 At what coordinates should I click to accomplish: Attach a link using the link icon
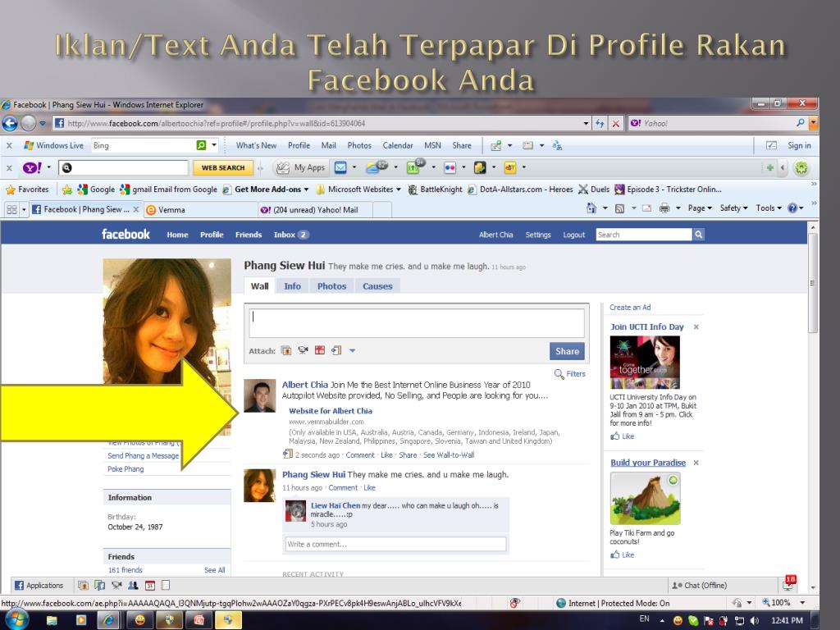pyautogui.click(x=336, y=350)
